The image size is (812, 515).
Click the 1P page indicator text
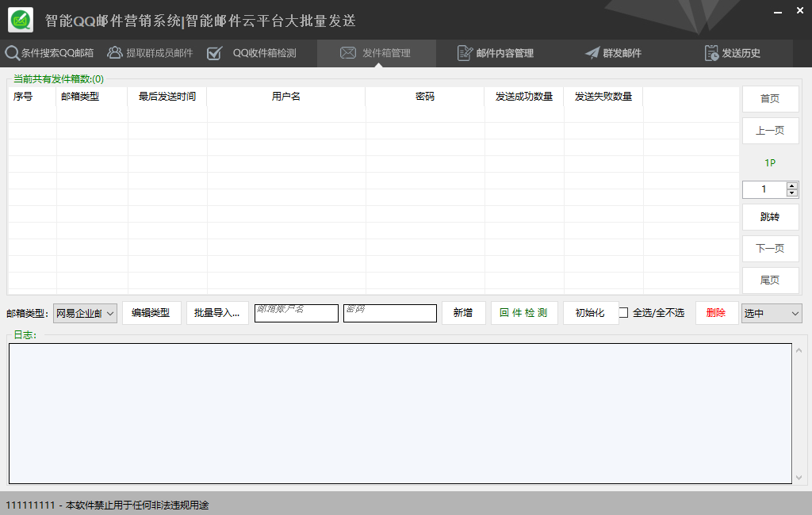click(x=770, y=163)
